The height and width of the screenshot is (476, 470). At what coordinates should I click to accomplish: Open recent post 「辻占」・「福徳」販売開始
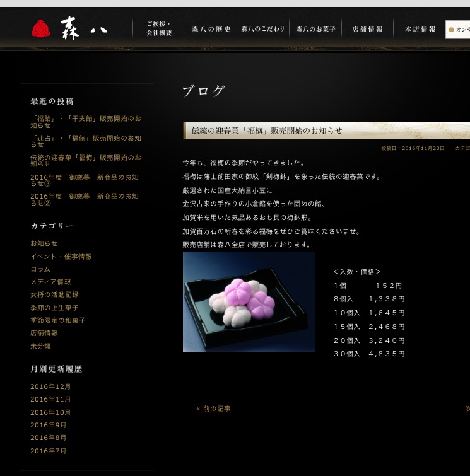click(x=86, y=141)
